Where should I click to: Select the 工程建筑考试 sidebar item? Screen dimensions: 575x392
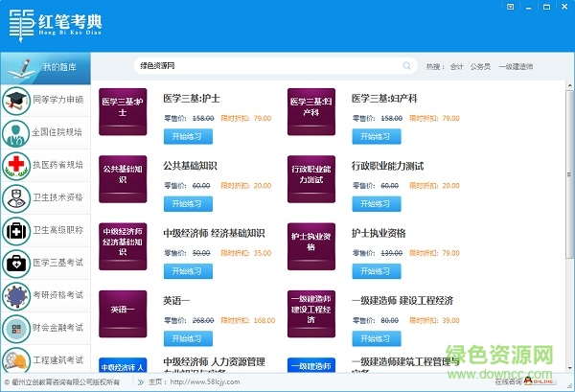click(x=15, y=360)
